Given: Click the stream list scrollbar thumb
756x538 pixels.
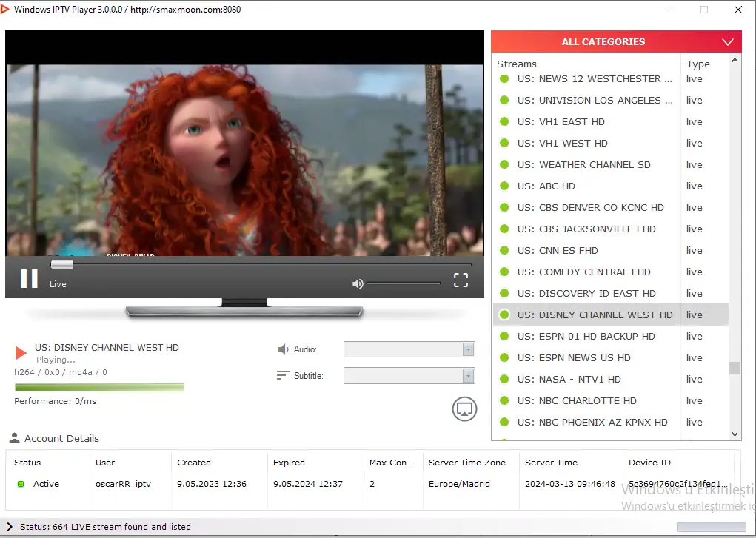Looking at the screenshot, I should click(735, 368).
